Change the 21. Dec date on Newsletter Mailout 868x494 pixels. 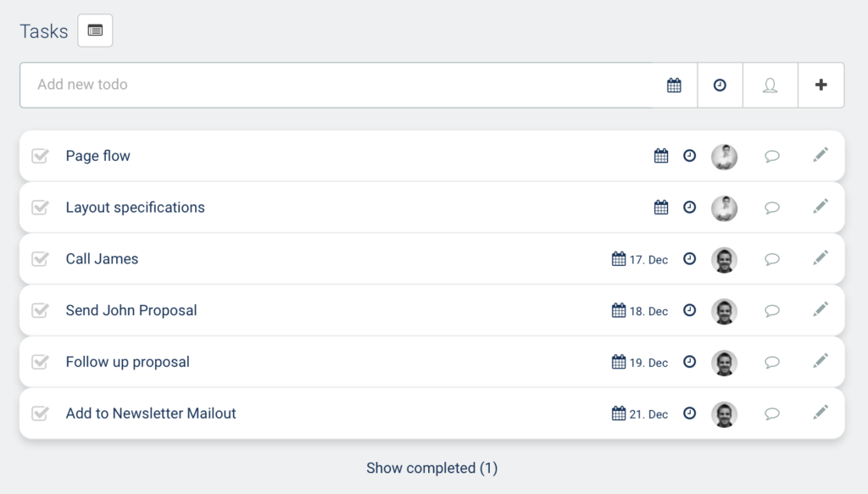640,414
